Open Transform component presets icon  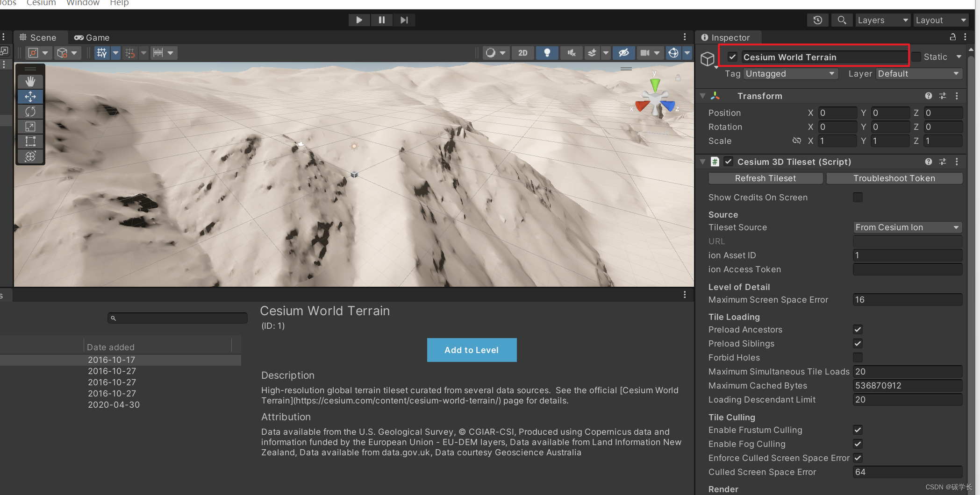tap(943, 96)
